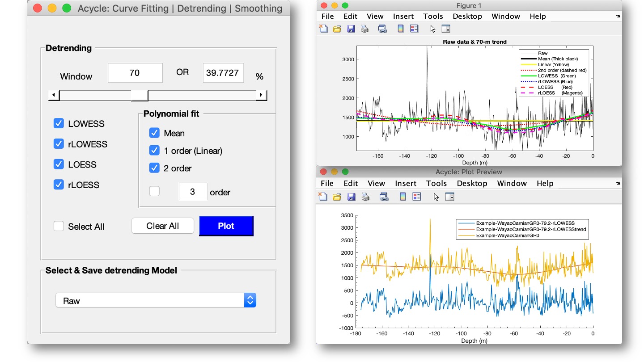Click dock arrow at Figure 1 menu bar end
Screen dimensions: 644x362
click(x=618, y=16)
